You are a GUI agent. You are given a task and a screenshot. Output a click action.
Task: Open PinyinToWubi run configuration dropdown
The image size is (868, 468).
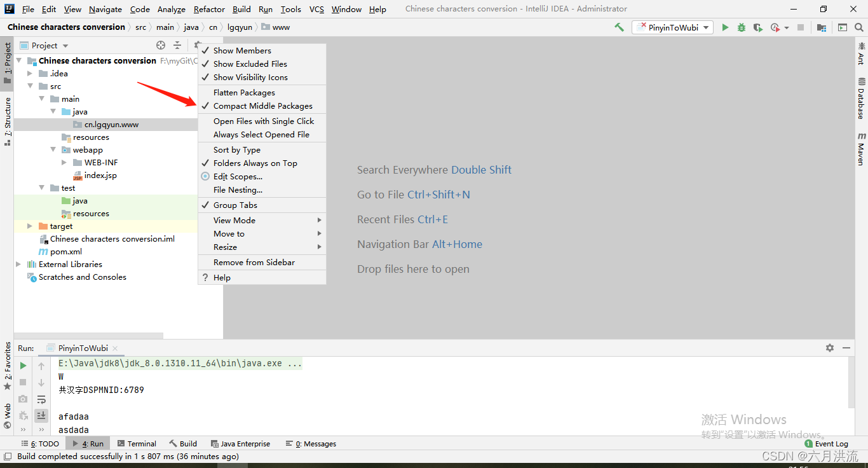(x=672, y=27)
